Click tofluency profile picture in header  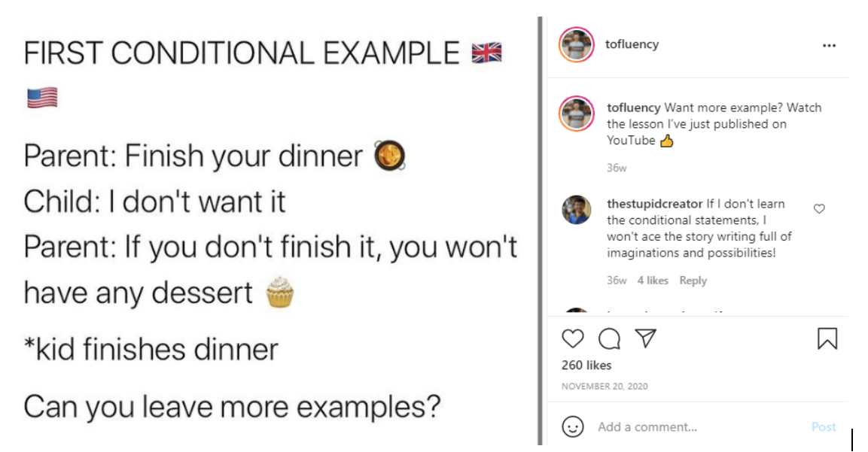[577, 45]
